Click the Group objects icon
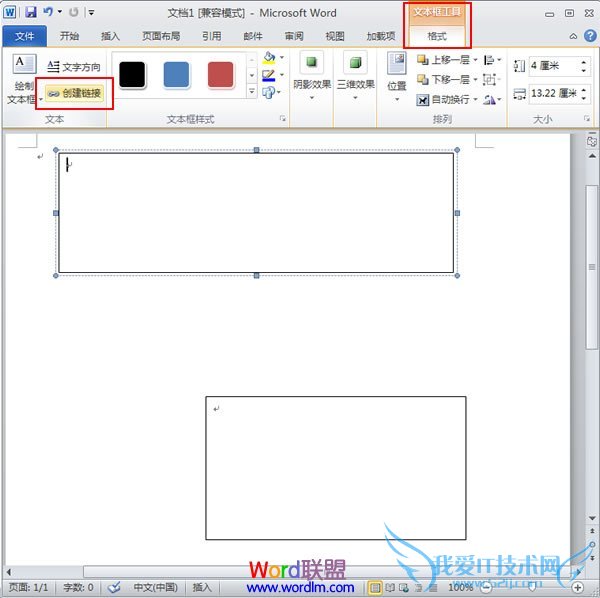The image size is (600, 598). [491, 80]
